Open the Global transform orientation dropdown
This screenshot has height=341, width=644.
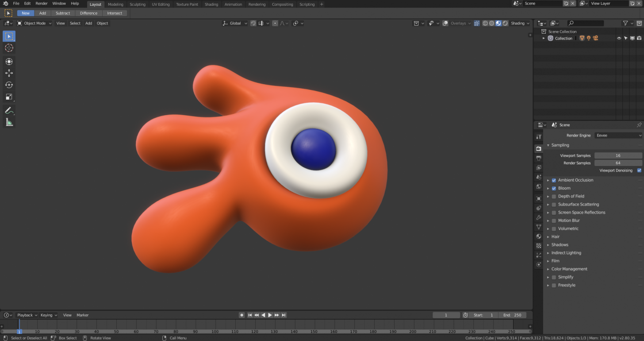click(x=235, y=23)
